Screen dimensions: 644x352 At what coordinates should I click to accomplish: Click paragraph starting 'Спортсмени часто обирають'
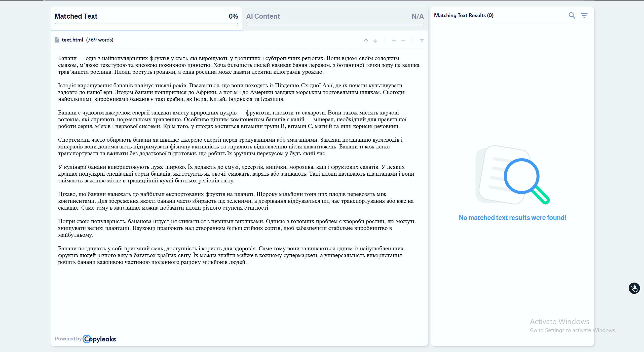(x=230, y=147)
